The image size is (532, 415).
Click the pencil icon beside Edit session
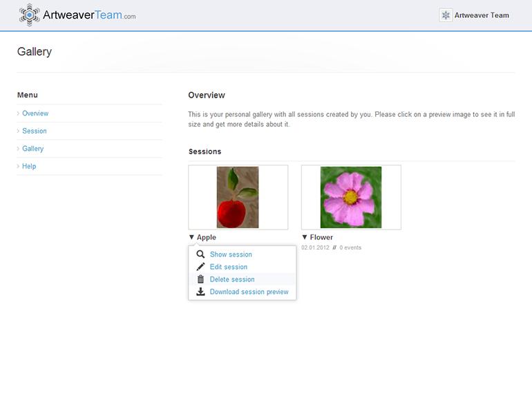[200, 267]
